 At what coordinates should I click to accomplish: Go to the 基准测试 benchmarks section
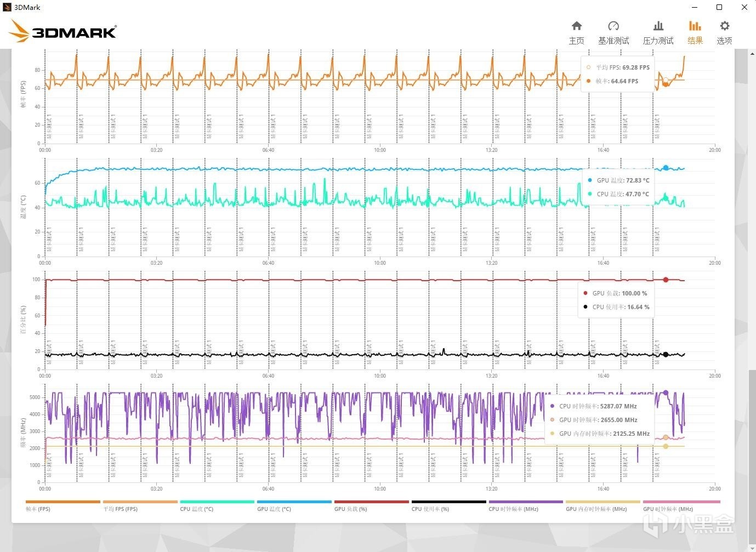pyautogui.click(x=613, y=32)
